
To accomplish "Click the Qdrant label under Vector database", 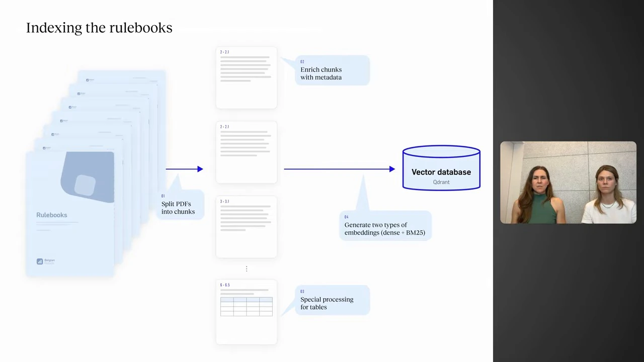I will click(x=441, y=182).
